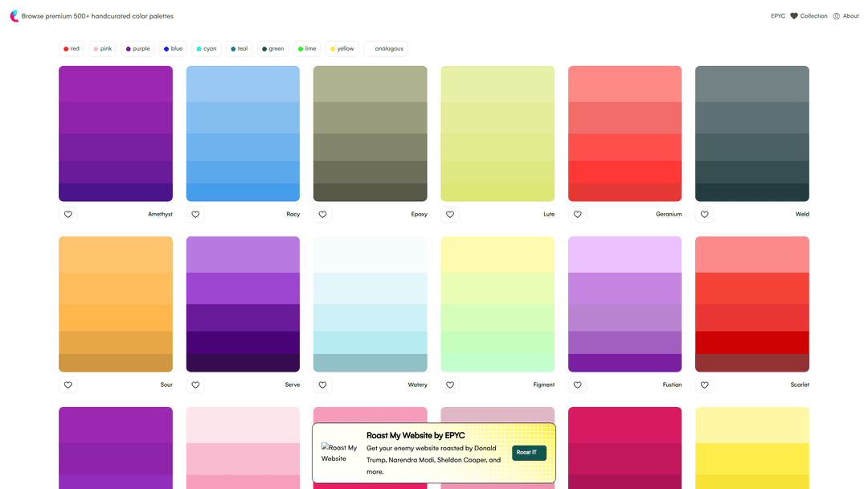Click the EPYC logo icon
Viewport: 868px width, 489px height.
pos(14,16)
